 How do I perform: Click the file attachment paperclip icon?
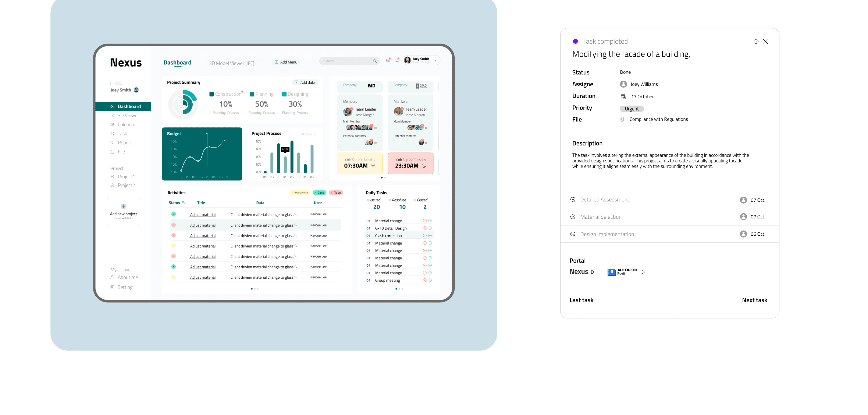coord(622,119)
